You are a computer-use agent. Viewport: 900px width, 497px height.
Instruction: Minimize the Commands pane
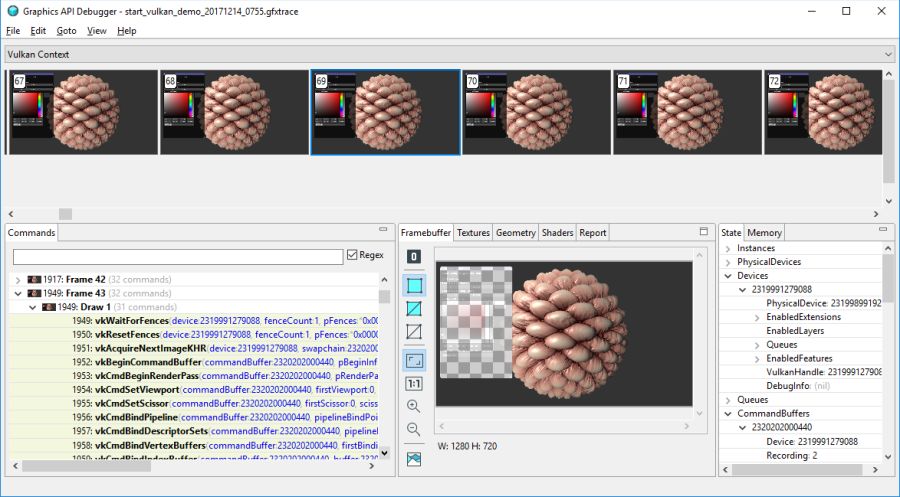pyautogui.click(x=383, y=229)
